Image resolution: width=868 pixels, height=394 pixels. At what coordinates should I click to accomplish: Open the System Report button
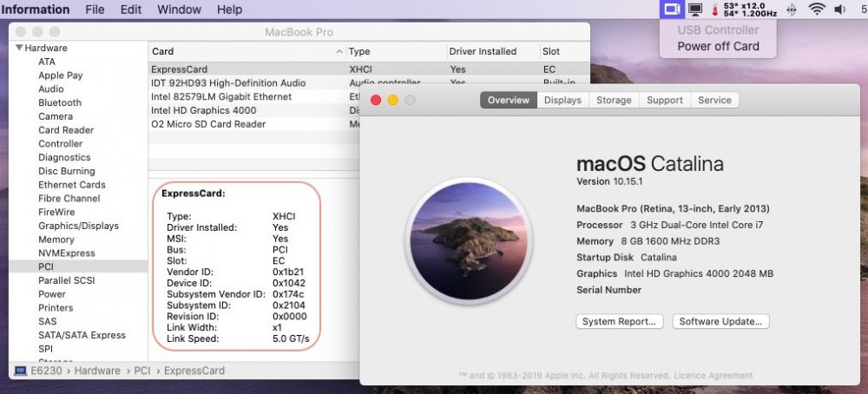click(x=619, y=321)
